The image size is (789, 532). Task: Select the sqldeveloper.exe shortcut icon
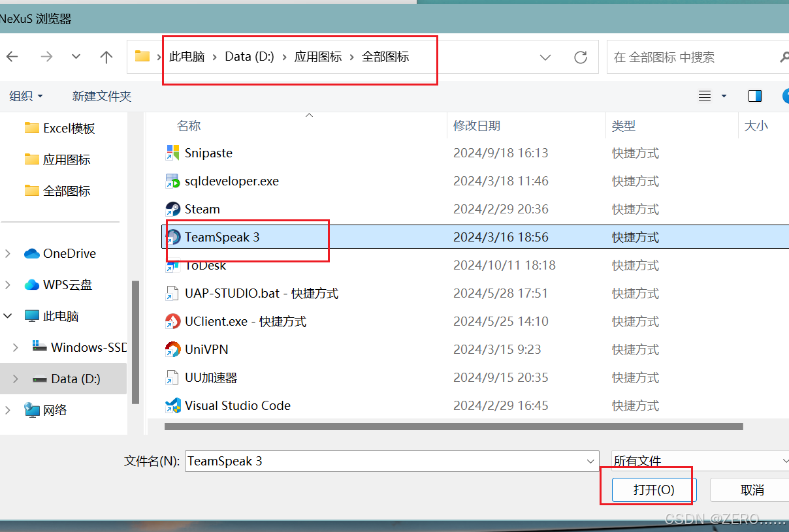(172, 181)
